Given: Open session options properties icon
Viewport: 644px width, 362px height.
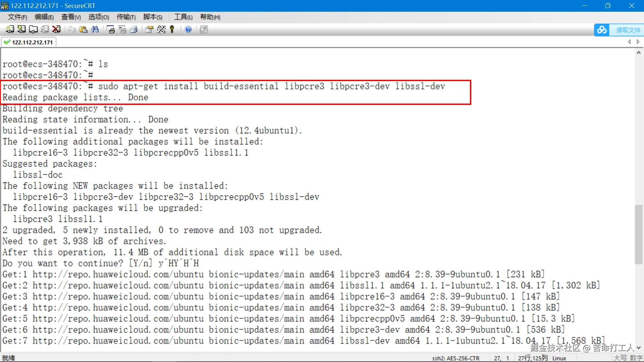Looking at the screenshot, I should tap(149, 29).
